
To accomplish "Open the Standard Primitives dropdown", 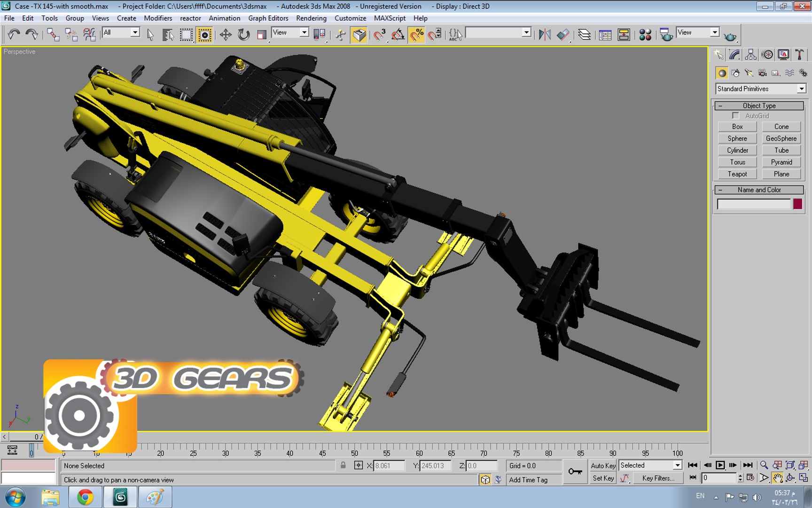I will point(761,89).
